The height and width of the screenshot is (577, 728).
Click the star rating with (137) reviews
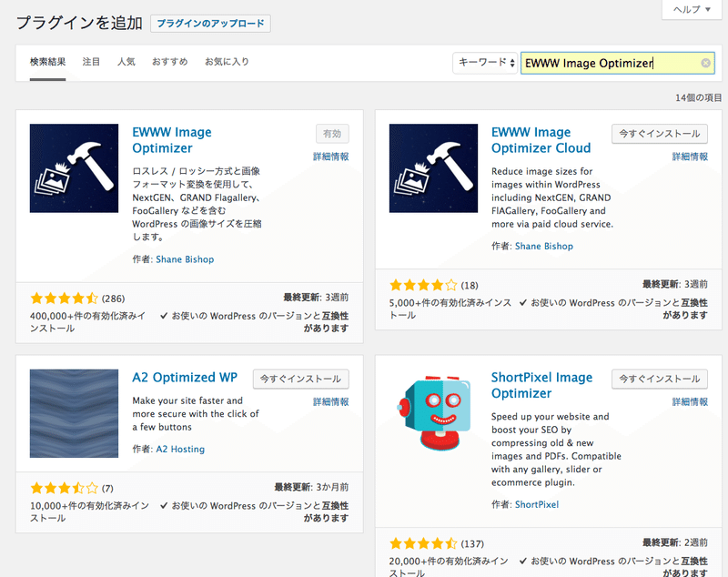(x=423, y=543)
